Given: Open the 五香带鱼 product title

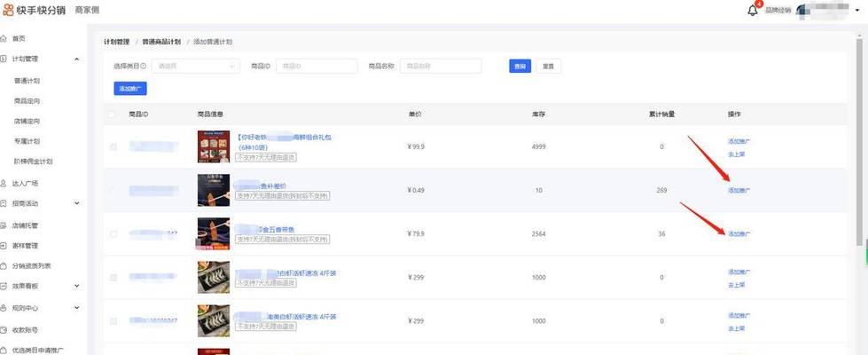Looking at the screenshot, I should [266, 229].
